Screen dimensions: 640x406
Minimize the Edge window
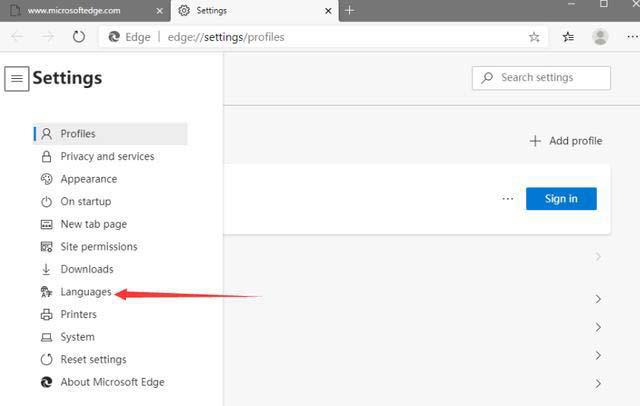[571, 4]
